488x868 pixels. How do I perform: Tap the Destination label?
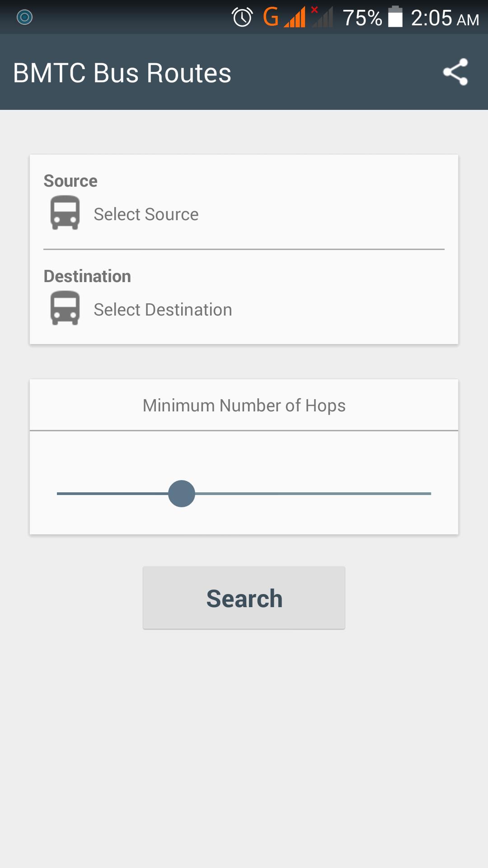[87, 276]
